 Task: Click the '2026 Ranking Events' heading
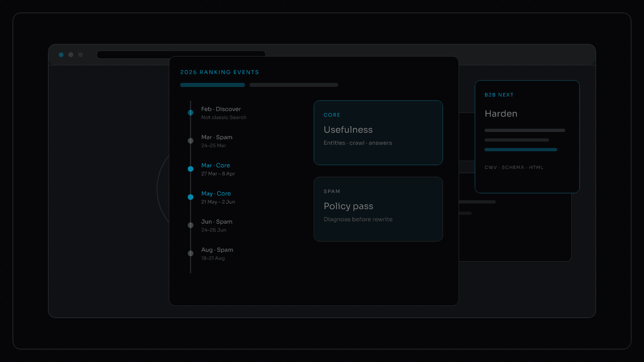click(220, 72)
